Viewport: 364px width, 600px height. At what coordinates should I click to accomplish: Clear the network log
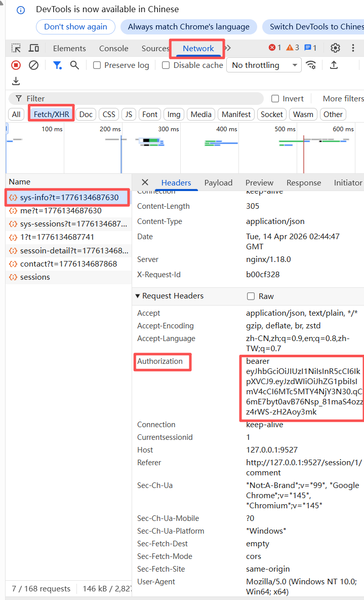tap(33, 65)
